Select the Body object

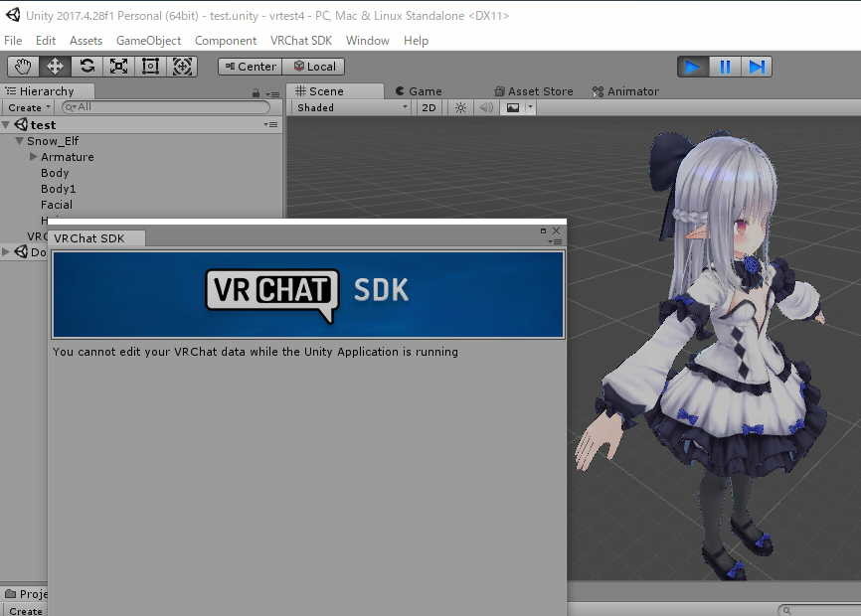pyautogui.click(x=55, y=173)
